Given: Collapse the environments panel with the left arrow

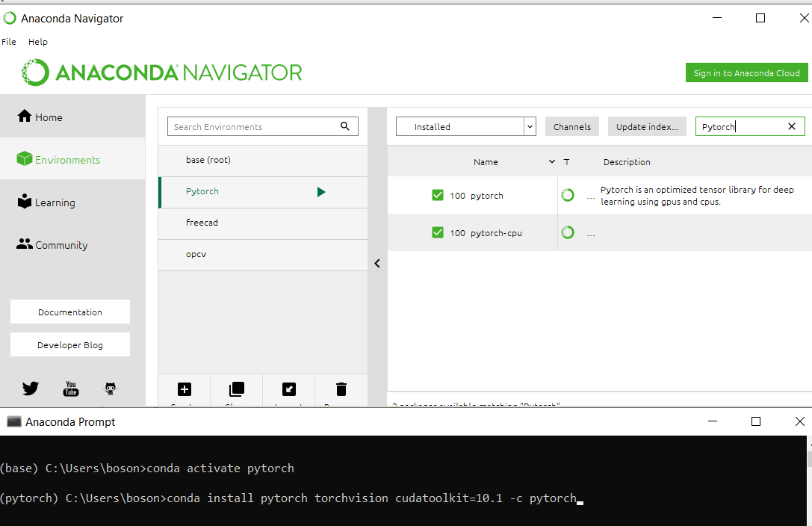Looking at the screenshot, I should click(377, 264).
